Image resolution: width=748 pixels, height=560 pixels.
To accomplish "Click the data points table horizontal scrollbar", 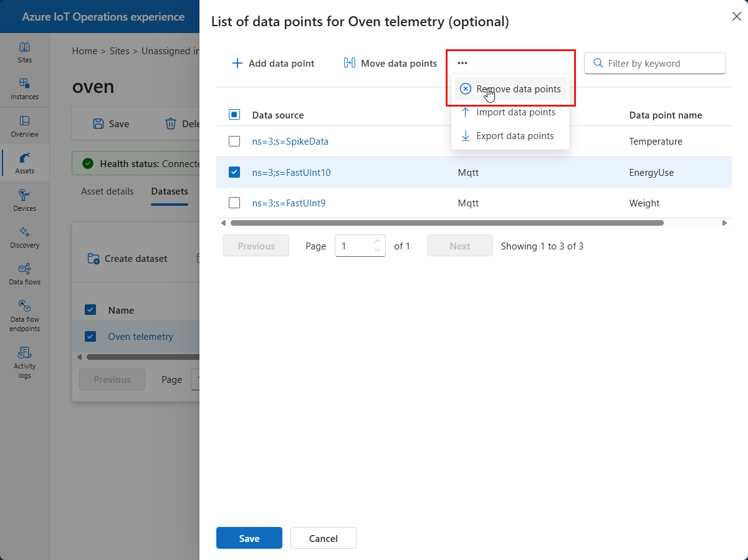I will [x=447, y=223].
